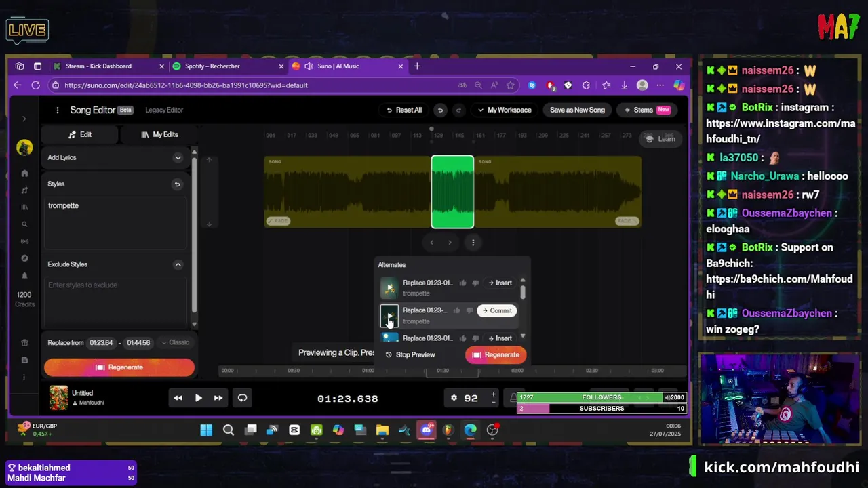Go to previous section with left chevron
The width and height of the screenshot is (868, 488).
click(x=432, y=242)
